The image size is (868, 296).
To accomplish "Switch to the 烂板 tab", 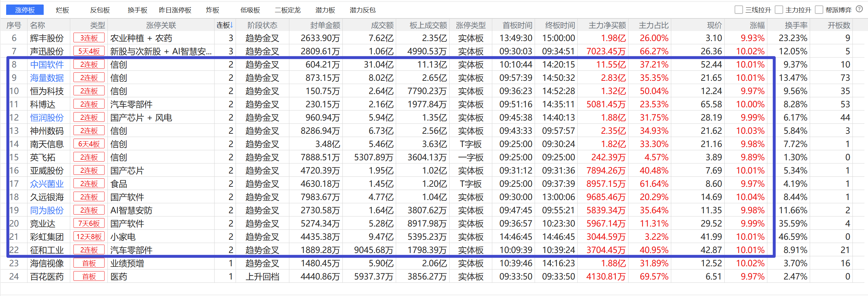I will pyautogui.click(x=62, y=10).
